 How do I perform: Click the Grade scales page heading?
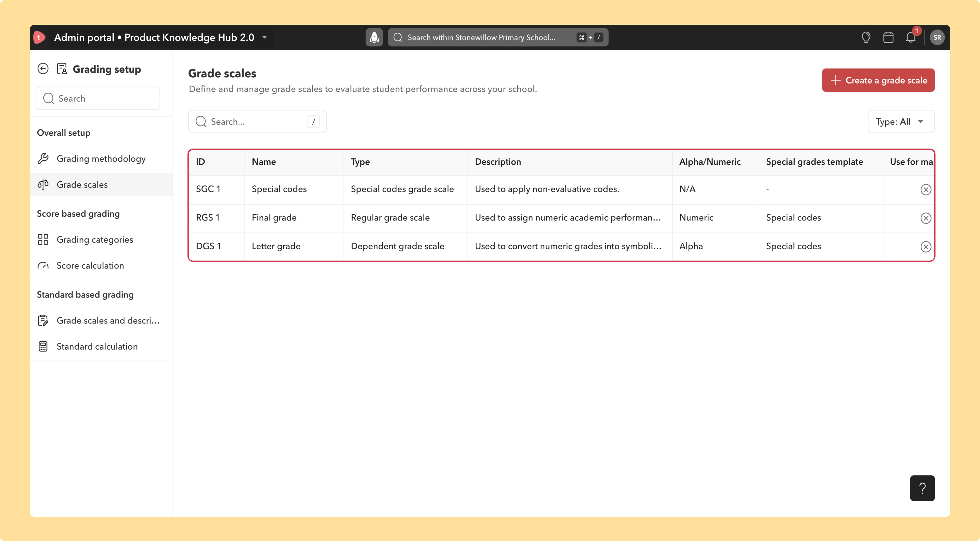pyautogui.click(x=222, y=73)
